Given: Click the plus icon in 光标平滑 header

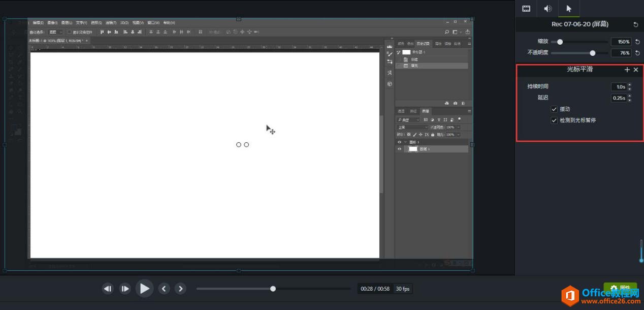Looking at the screenshot, I should tap(627, 70).
